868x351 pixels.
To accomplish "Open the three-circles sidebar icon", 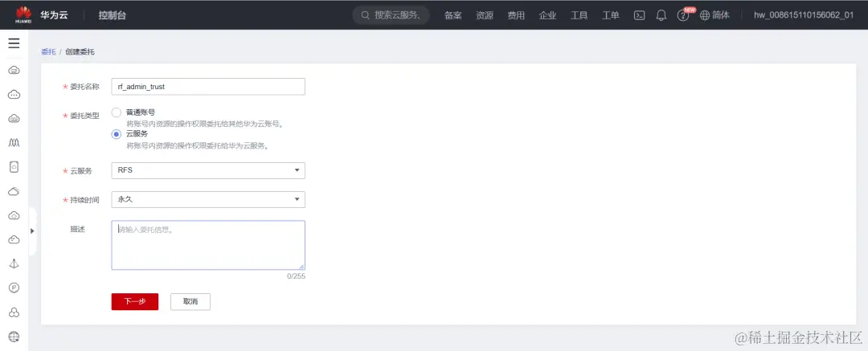I will pyautogui.click(x=14, y=312).
